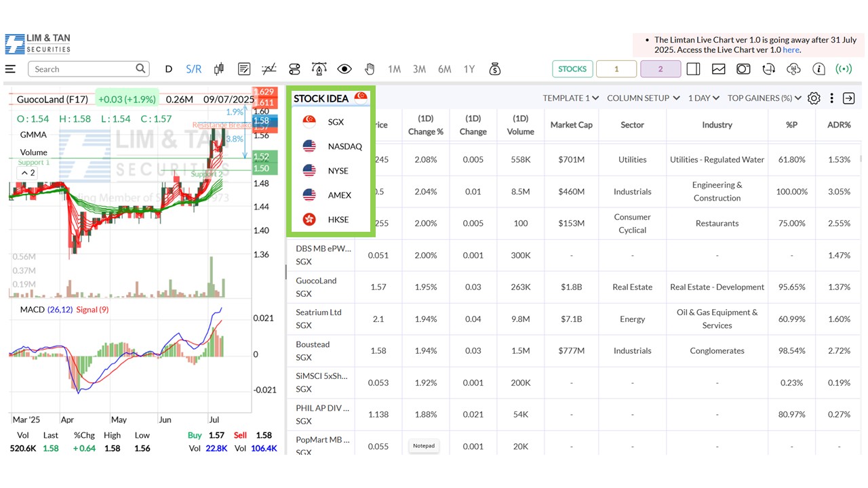Click the toggle switches icon in the toolbar

pyautogui.click(x=294, y=69)
